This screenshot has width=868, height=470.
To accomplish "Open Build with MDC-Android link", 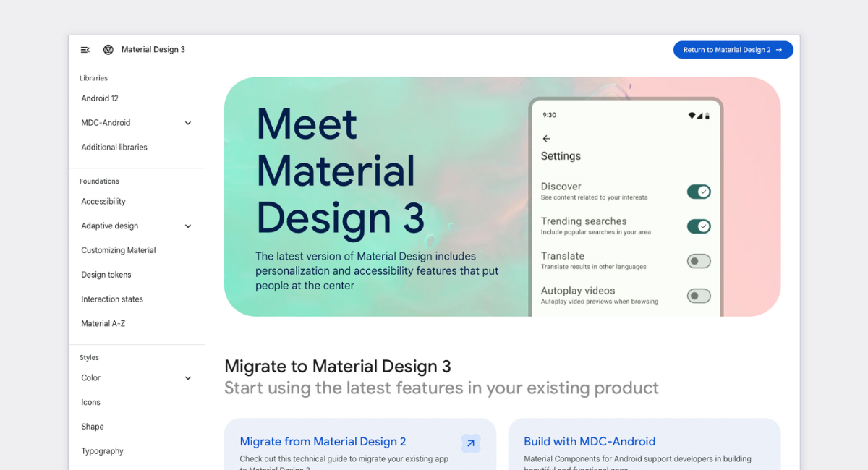I will click(x=590, y=442).
